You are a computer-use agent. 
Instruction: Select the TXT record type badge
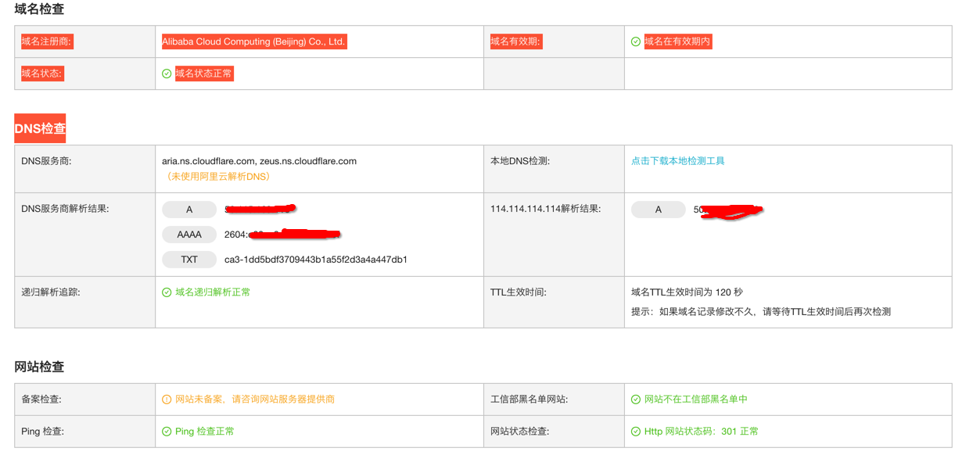click(189, 260)
